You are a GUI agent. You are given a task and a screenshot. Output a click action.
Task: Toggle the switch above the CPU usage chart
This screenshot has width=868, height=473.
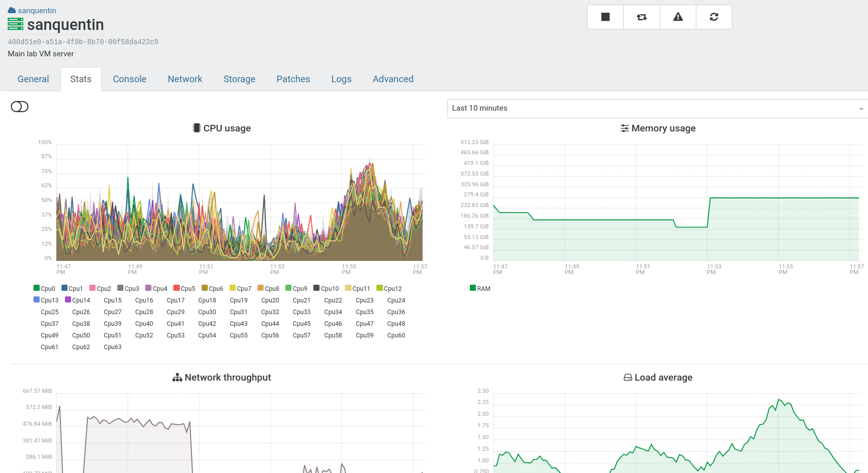click(x=20, y=107)
